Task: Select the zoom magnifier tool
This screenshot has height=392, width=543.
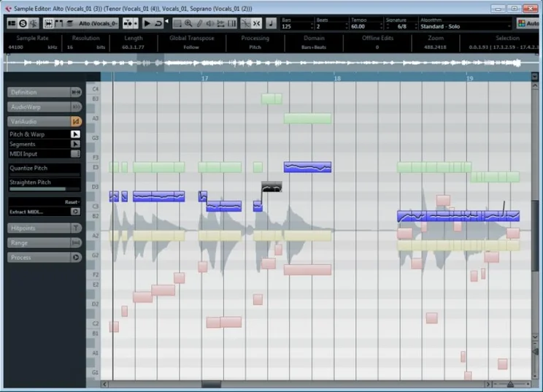Action: (x=188, y=23)
